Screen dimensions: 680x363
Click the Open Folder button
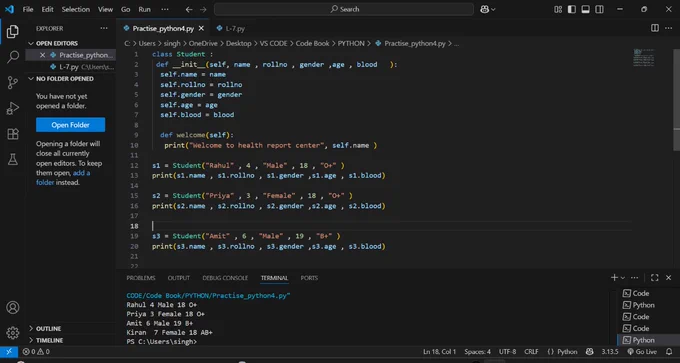[70, 125]
